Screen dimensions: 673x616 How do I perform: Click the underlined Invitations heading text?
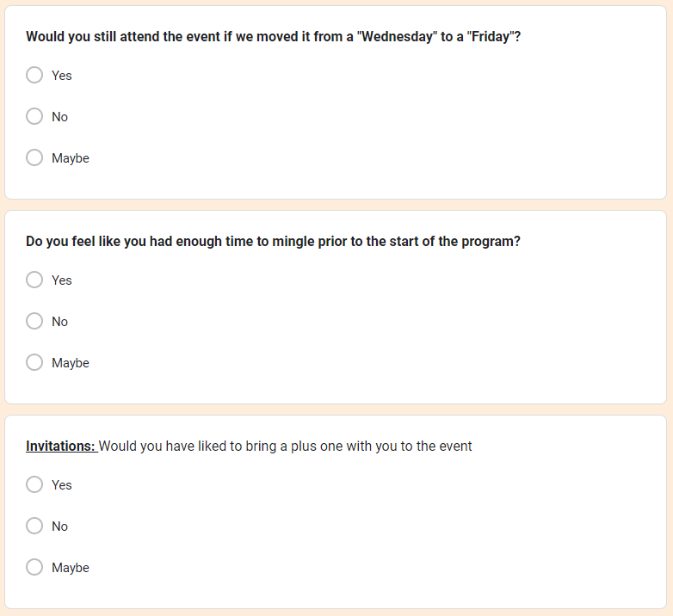pyautogui.click(x=60, y=447)
